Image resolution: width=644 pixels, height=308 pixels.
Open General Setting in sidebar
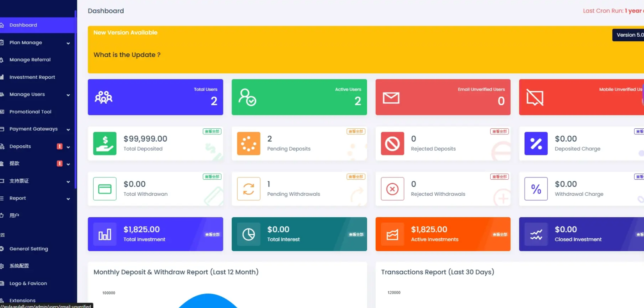(28, 249)
